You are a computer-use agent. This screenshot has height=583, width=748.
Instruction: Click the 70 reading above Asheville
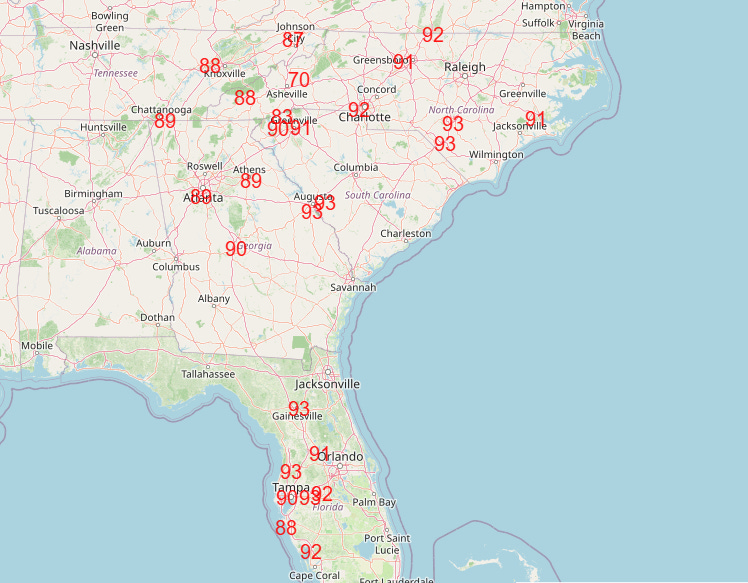(x=299, y=80)
